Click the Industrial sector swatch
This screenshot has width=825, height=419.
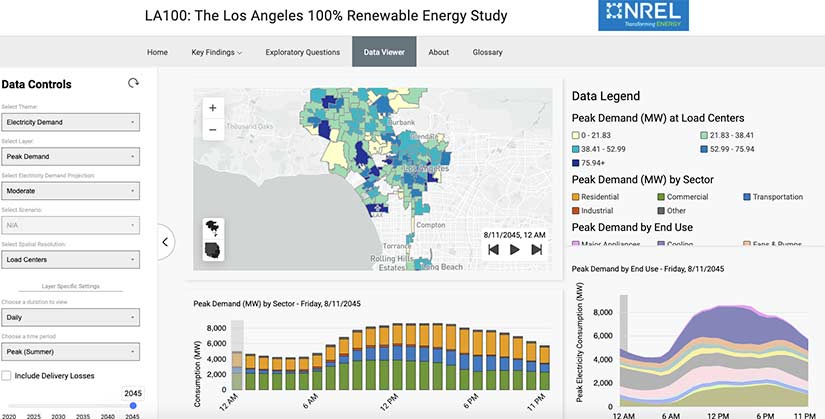[576, 211]
